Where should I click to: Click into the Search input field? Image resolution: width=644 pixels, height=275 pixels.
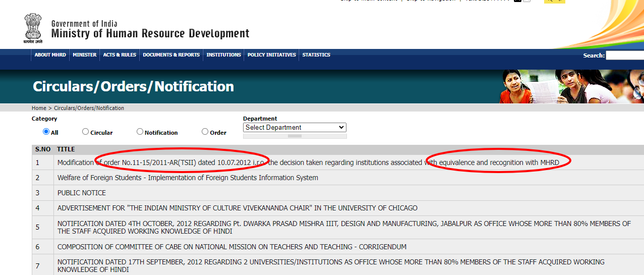point(625,56)
